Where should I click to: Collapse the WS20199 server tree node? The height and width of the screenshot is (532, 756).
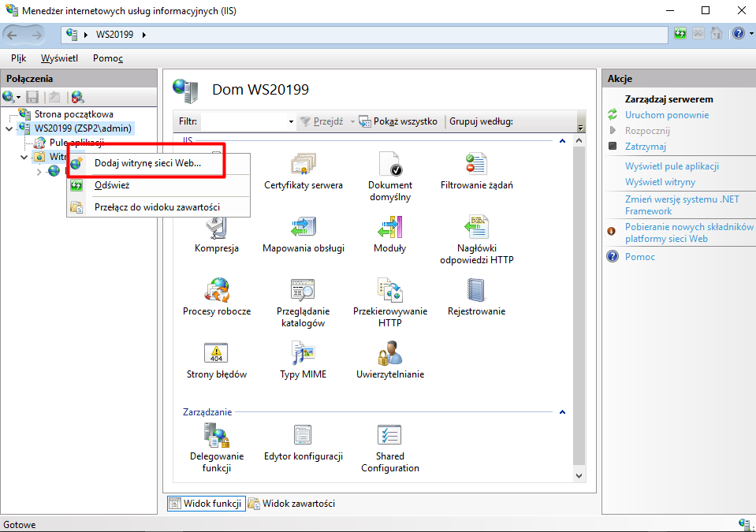[x=9, y=128]
